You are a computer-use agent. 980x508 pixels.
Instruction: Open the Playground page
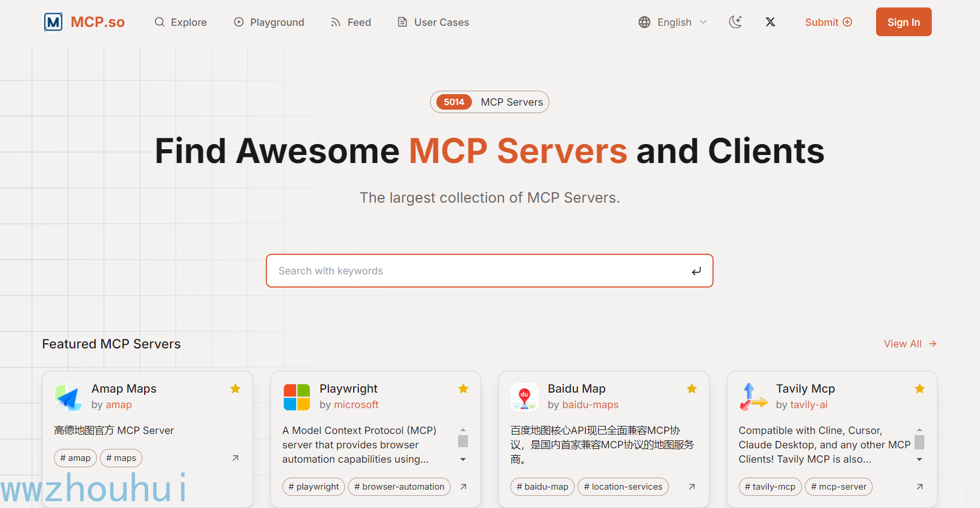tap(269, 22)
